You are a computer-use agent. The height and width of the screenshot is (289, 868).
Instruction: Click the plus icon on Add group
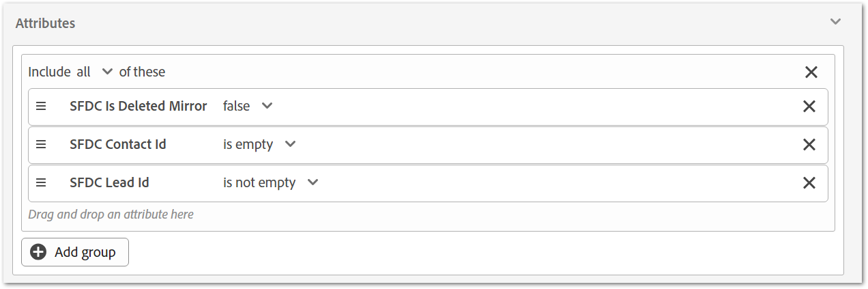coord(39,251)
